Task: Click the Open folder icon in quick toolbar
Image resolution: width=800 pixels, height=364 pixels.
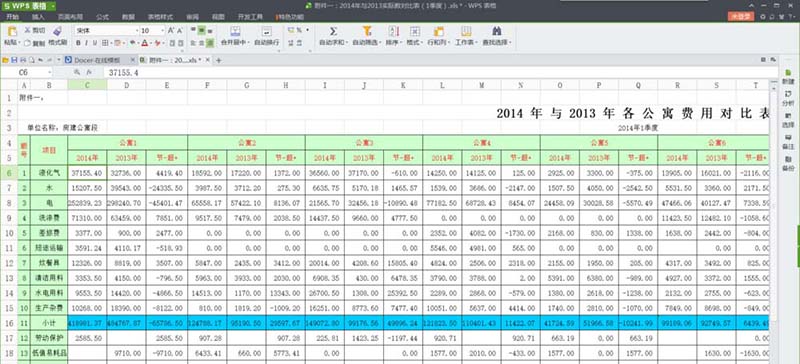Action: pyautogui.click(x=5, y=60)
